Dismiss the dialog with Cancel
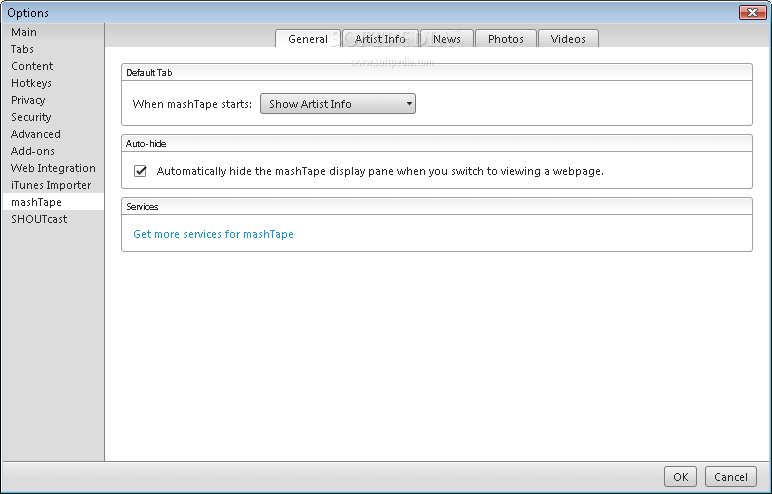This screenshot has width=772, height=494. coord(731,477)
